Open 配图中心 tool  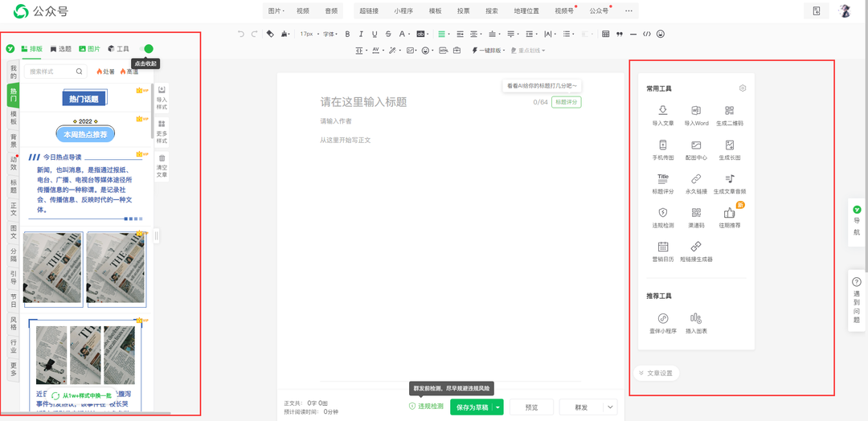(x=696, y=150)
